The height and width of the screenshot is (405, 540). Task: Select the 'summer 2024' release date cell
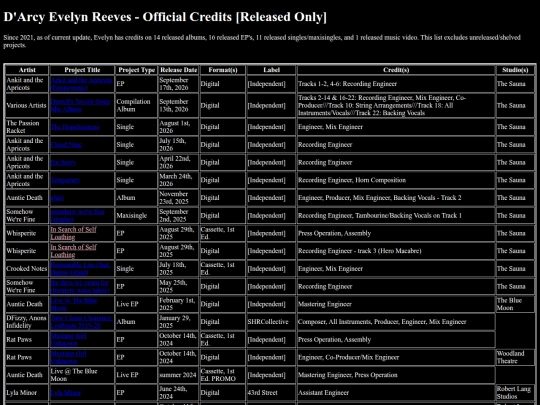(x=178, y=375)
